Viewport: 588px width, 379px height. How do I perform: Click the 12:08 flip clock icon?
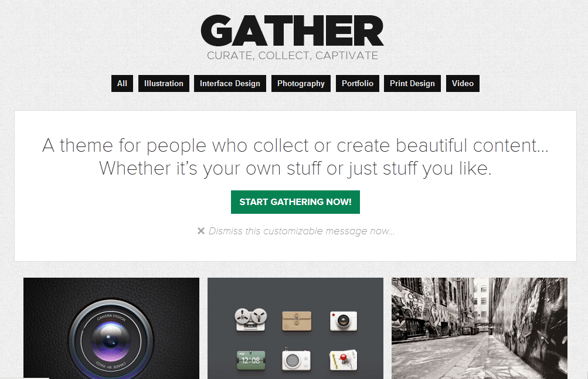click(251, 360)
